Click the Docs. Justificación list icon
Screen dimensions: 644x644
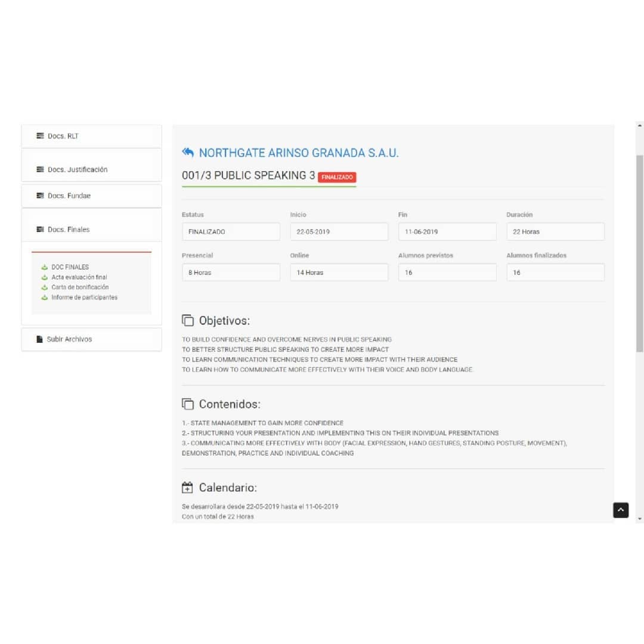pyautogui.click(x=40, y=169)
